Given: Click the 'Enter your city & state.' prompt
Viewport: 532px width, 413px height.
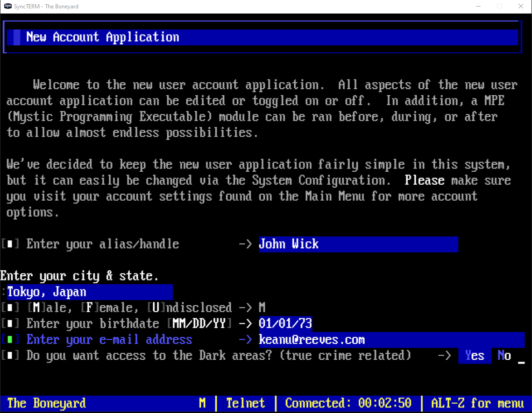Looking at the screenshot, I should pyautogui.click(x=79, y=276).
